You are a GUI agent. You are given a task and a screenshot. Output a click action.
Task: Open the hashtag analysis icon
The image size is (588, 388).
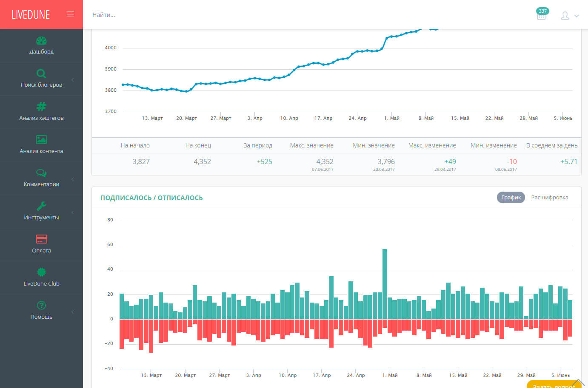point(41,106)
